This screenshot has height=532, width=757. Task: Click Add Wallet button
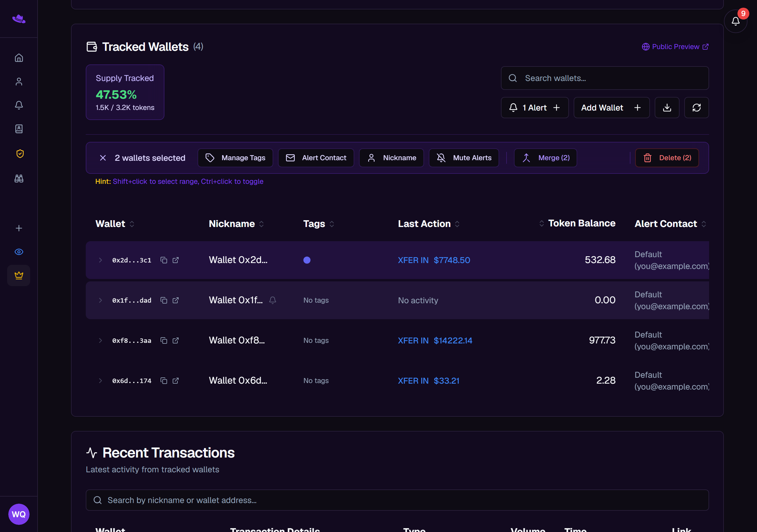[612, 108]
